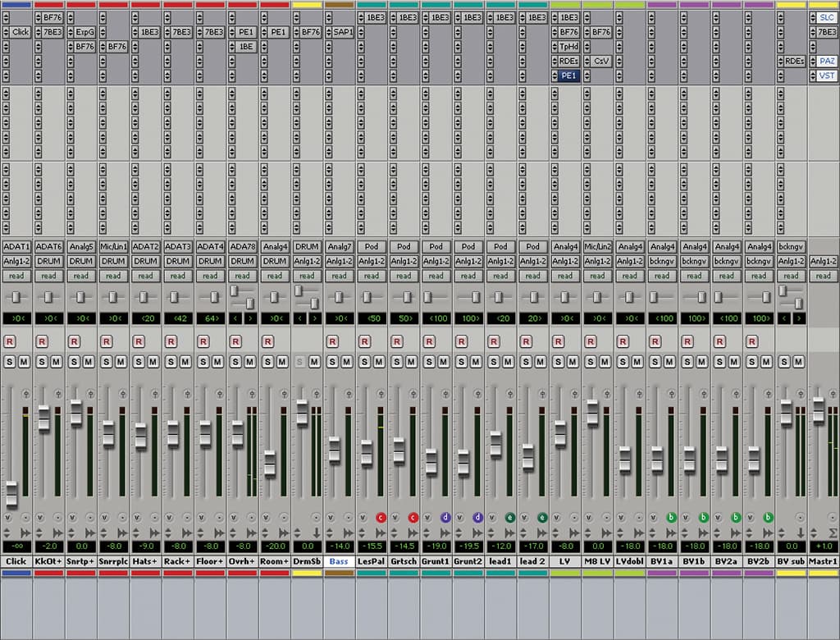Record-enable the lead1 track
Viewport: 840px width, 640px height.
tap(493, 341)
